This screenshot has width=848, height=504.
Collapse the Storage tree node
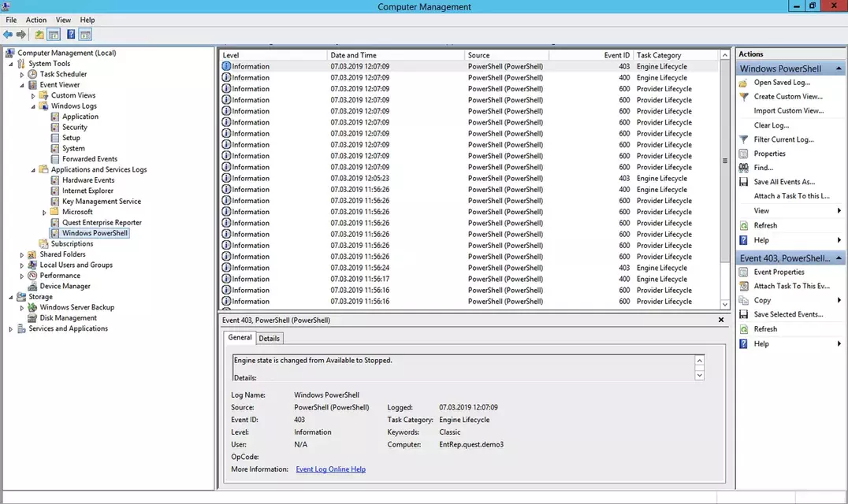point(11,297)
